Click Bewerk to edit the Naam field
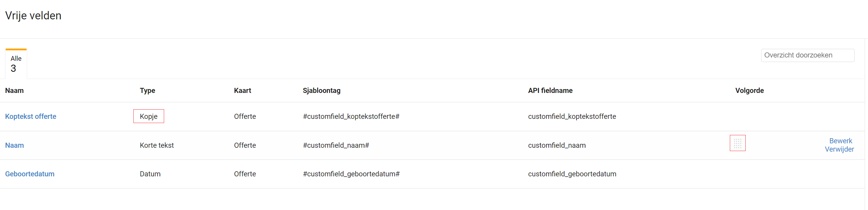 tap(840, 141)
